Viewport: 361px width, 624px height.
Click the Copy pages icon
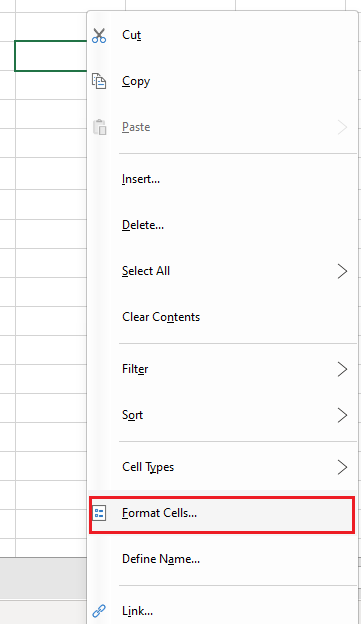click(x=99, y=81)
